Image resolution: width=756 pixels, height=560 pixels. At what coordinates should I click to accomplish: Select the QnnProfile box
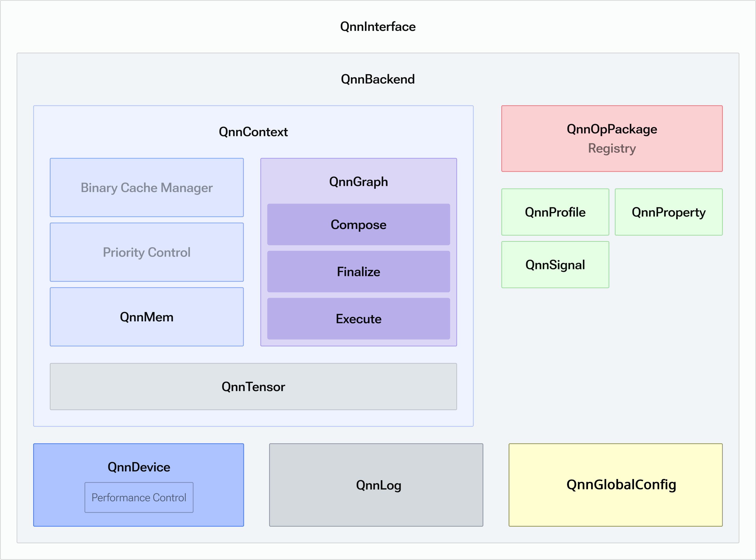[x=555, y=212]
